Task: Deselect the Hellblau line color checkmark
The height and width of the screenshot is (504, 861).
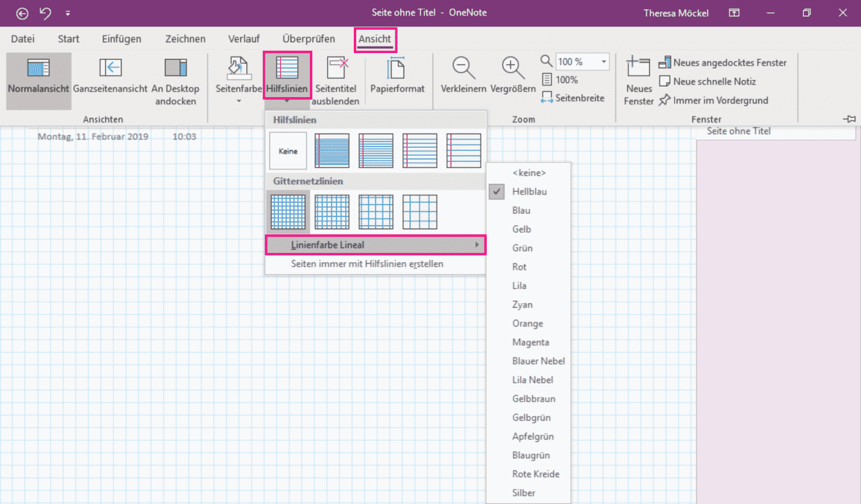Action: [x=497, y=192]
